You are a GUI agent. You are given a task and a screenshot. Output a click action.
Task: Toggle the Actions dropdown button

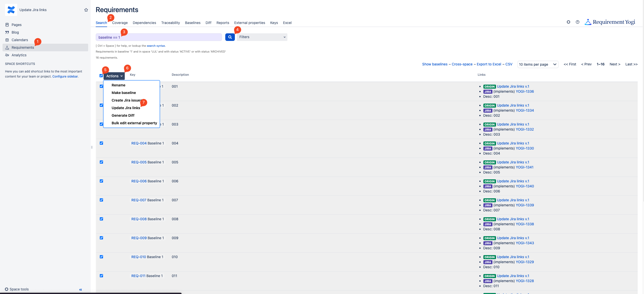[114, 76]
